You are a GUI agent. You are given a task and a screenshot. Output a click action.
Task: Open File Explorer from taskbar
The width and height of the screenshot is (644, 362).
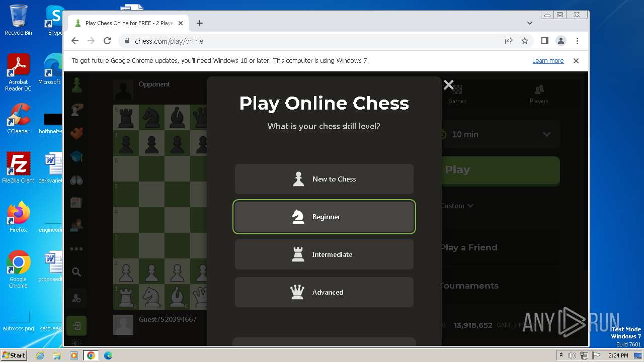[57, 355]
